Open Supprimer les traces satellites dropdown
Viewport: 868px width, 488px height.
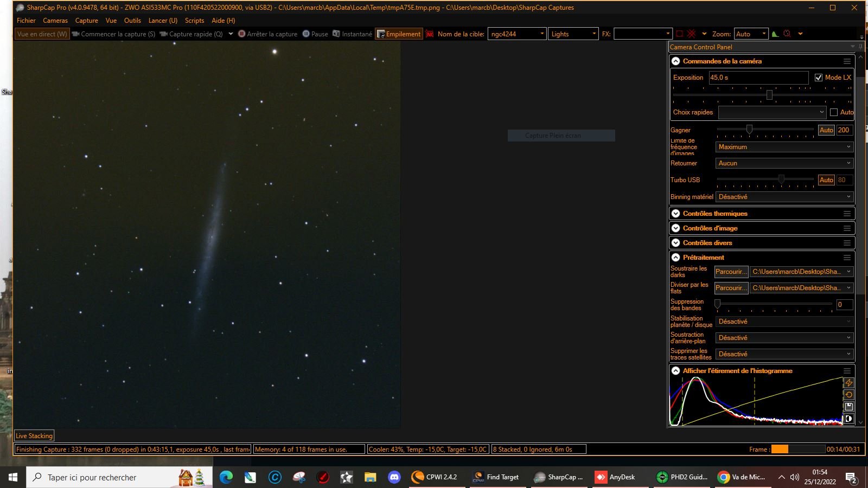point(784,354)
